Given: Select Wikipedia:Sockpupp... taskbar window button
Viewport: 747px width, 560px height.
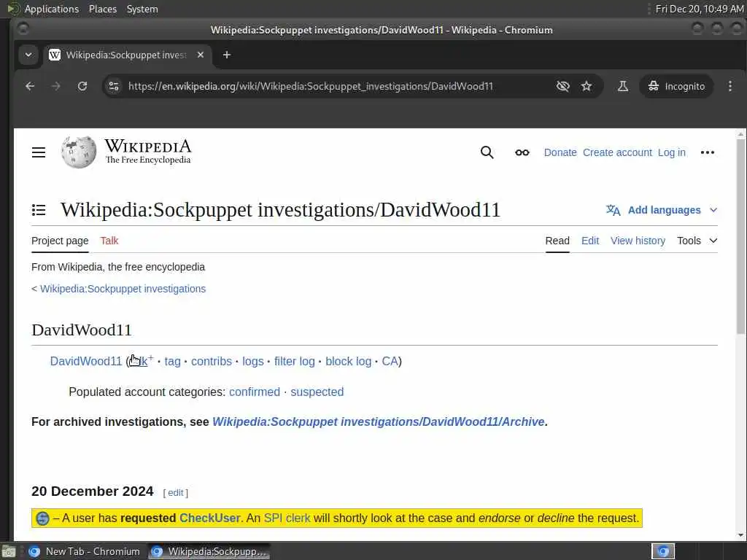Looking at the screenshot, I should click(209, 551).
